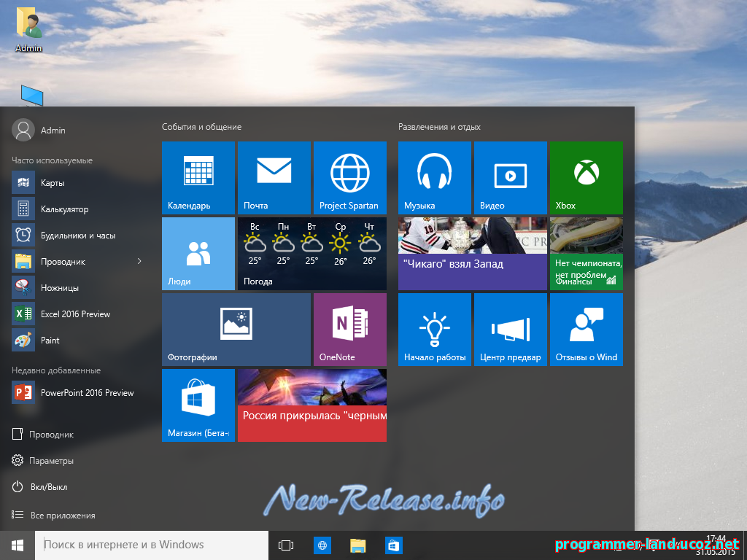Open Paint from the Start list
Viewport: 747px width, 560px height.
tap(77, 340)
